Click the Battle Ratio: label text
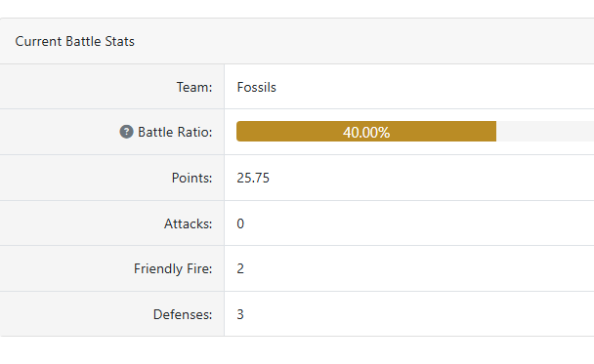594x364 pixels. coord(175,132)
